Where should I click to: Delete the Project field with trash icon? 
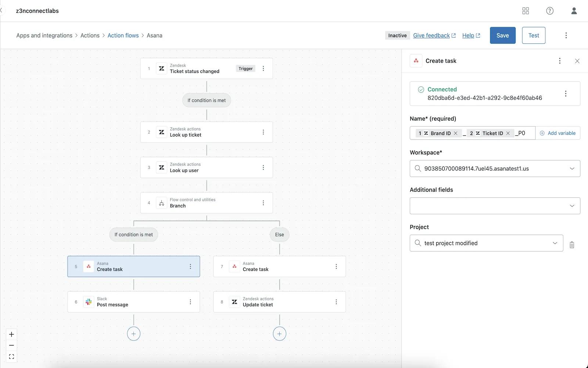tap(572, 245)
